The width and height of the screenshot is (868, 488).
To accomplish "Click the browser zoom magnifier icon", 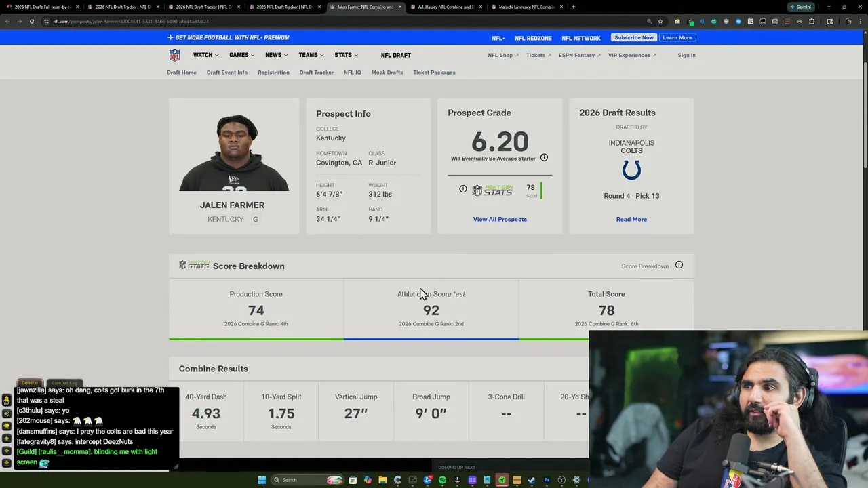I will pos(649,21).
